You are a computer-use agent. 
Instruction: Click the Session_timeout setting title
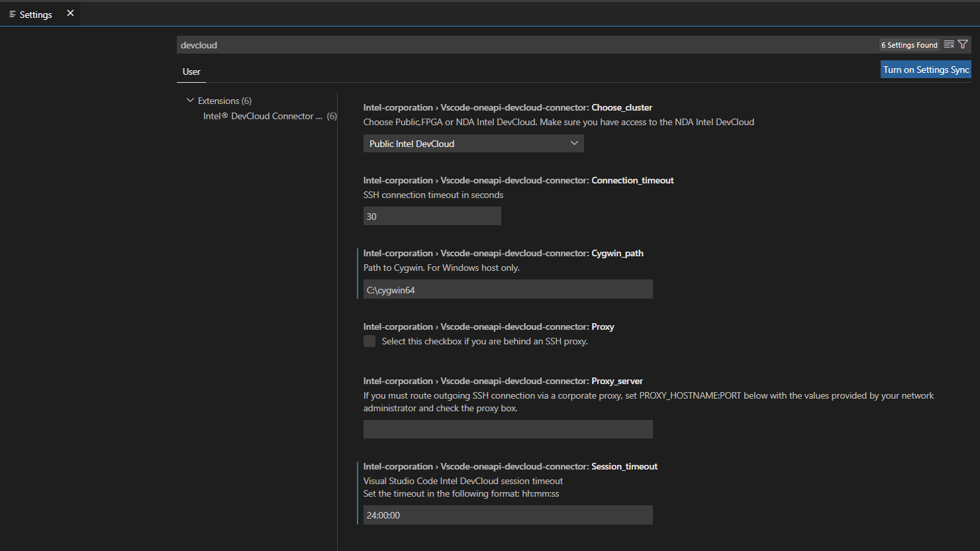511,466
